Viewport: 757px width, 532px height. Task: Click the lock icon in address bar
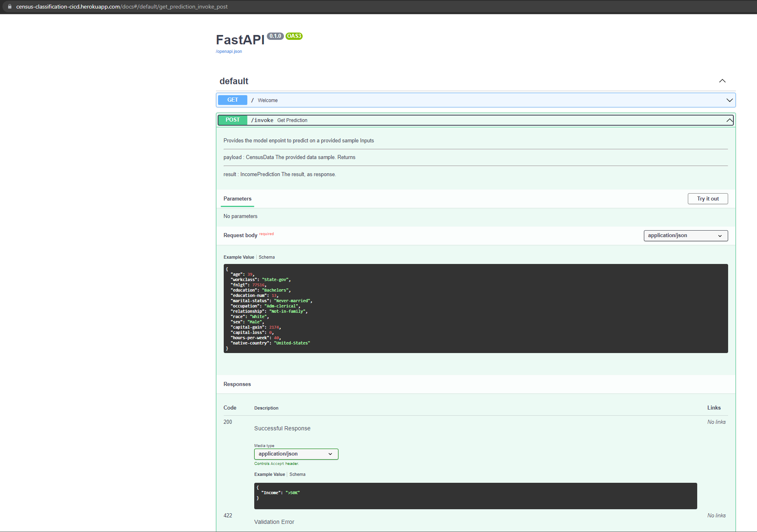pyautogui.click(x=10, y=7)
